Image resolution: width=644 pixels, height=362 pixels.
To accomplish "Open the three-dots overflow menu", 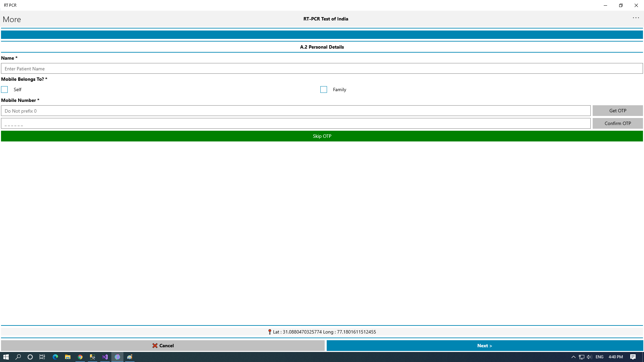I will (x=636, y=18).
